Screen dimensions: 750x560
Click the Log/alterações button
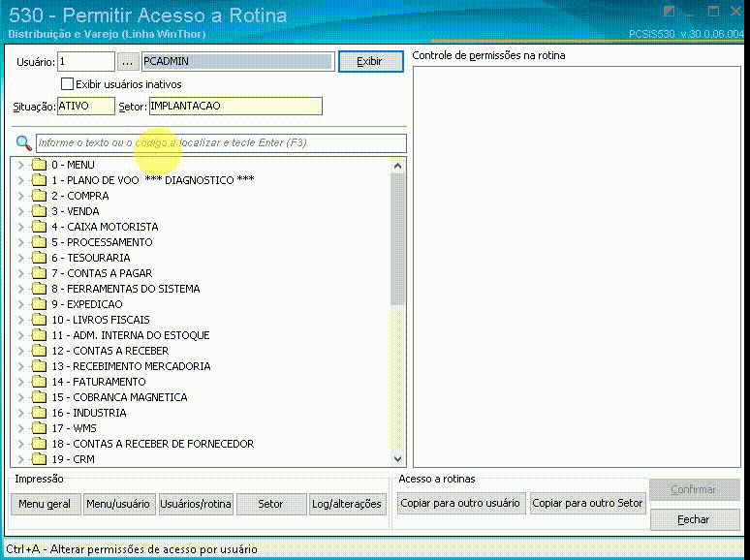347,504
